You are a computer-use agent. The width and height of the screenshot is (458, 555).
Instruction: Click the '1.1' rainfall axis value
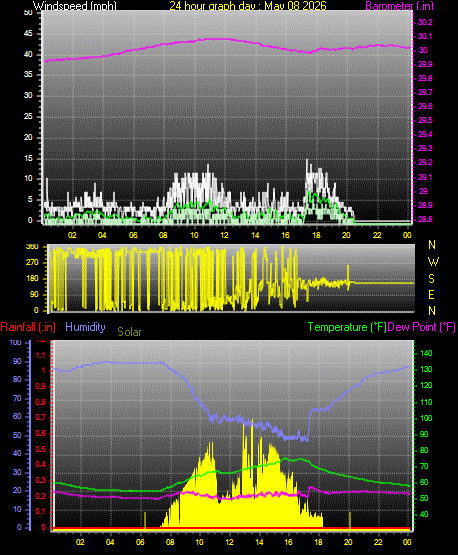[x=41, y=355]
